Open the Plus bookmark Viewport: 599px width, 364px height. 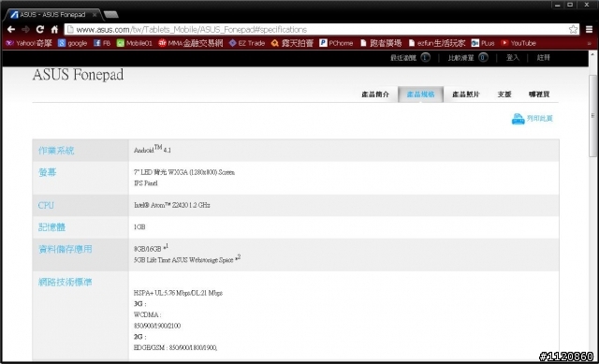click(x=483, y=43)
